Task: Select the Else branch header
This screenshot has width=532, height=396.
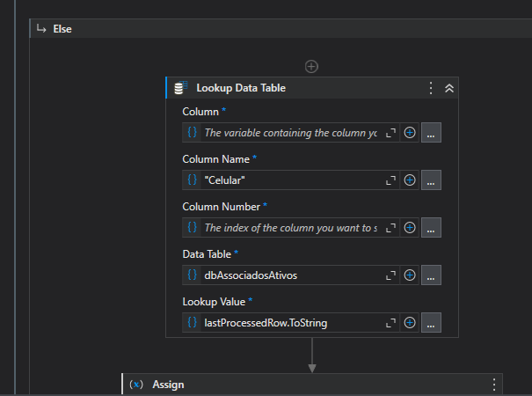Action: pyautogui.click(x=62, y=29)
